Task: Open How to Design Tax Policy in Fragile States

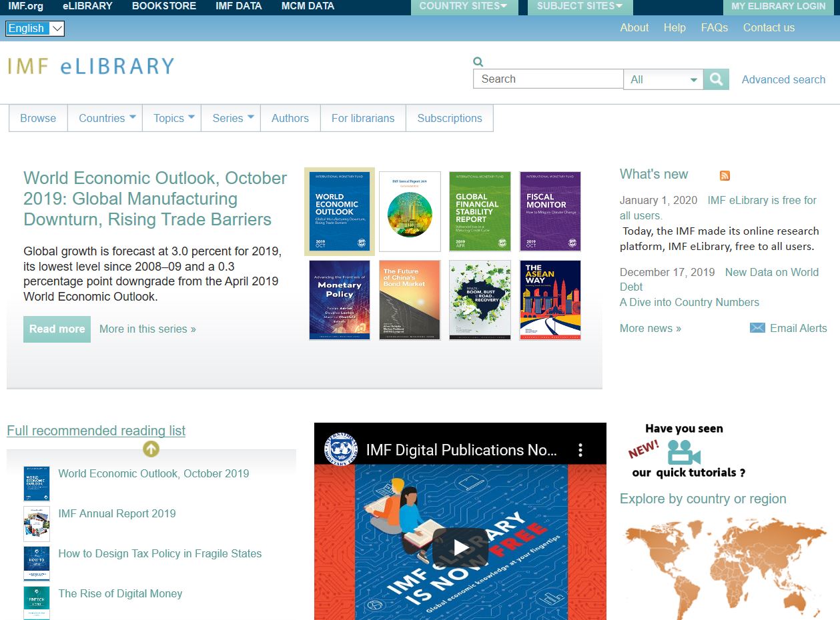Action: [x=159, y=553]
